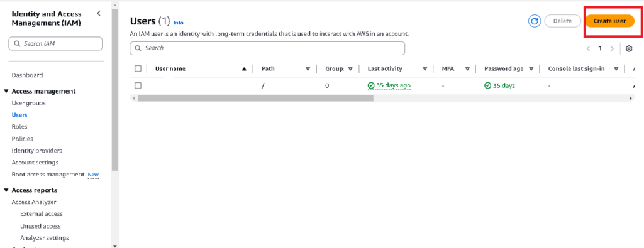Sort by Groups column arrow
Image resolution: width=644 pixels, height=248 pixels.
pyautogui.click(x=350, y=69)
